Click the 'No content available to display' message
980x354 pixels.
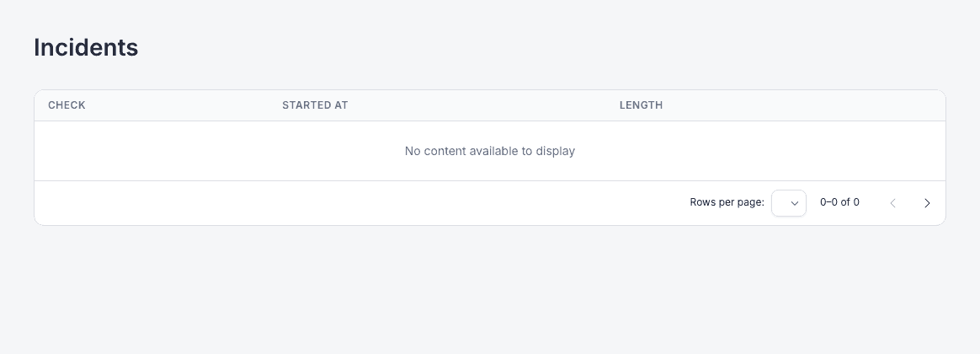click(x=490, y=151)
